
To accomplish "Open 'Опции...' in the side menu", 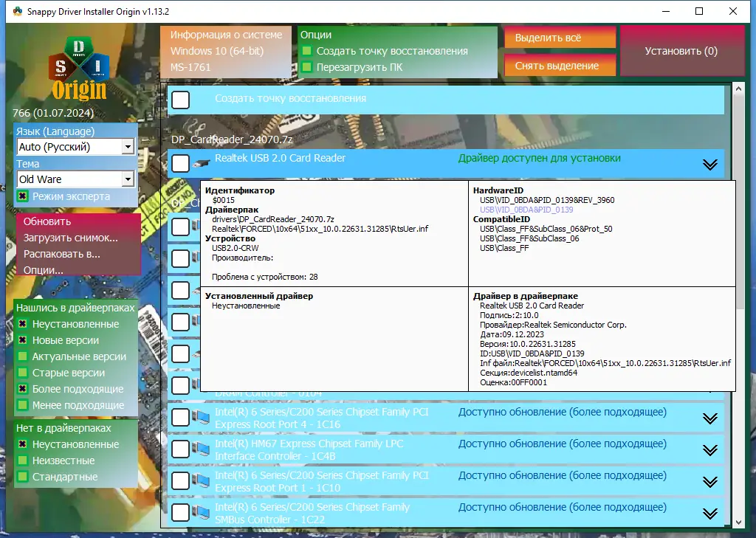I will (44, 270).
